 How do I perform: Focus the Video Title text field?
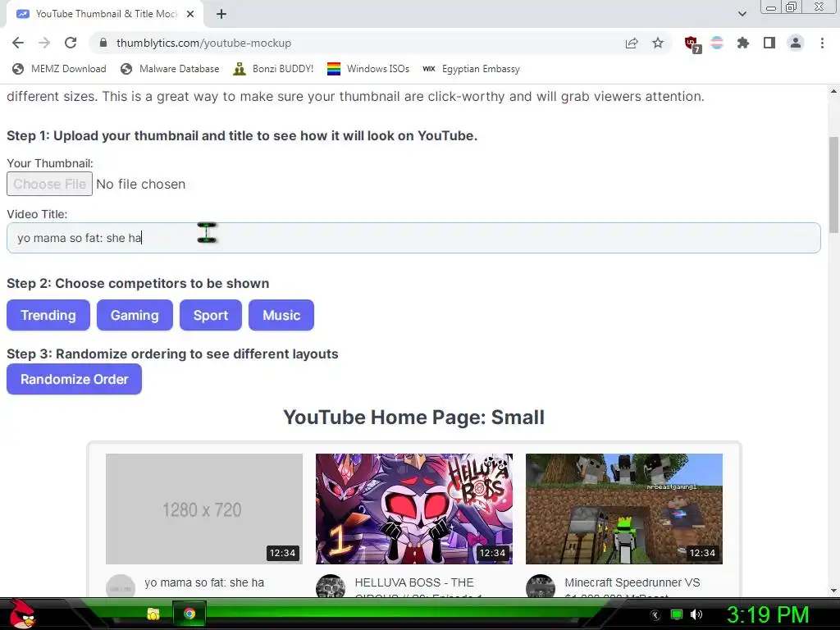(x=413, y=238)
